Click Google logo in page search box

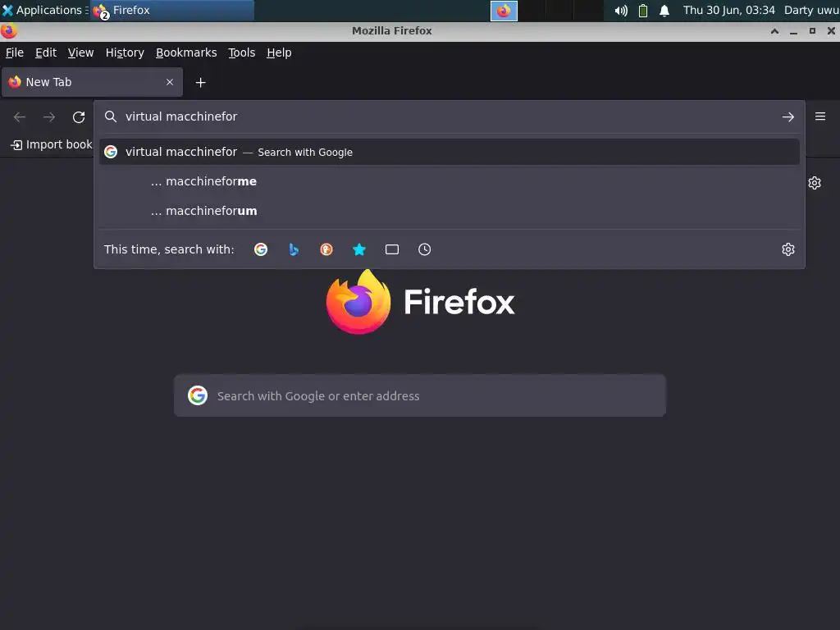click(x=198, y=395)
